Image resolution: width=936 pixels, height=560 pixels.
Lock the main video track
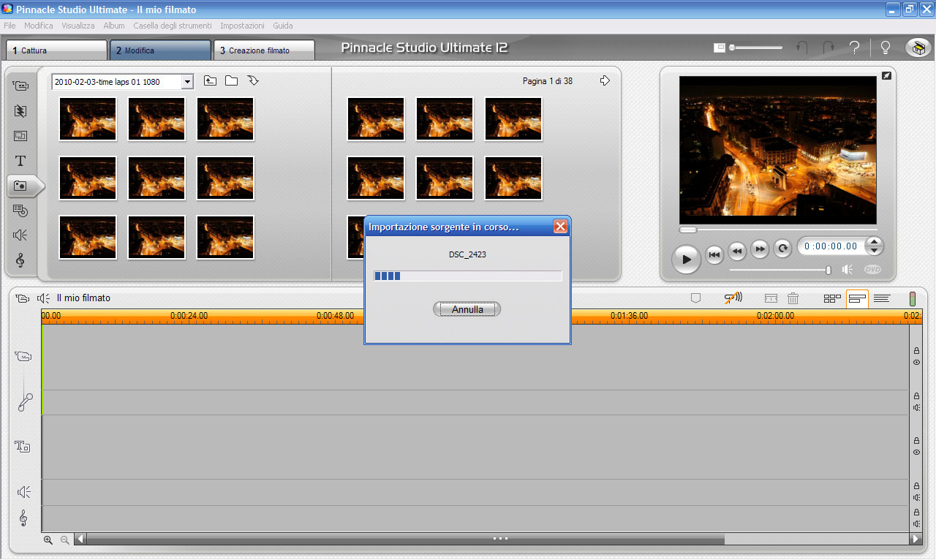pyautogui.click(x=916, y=351)
